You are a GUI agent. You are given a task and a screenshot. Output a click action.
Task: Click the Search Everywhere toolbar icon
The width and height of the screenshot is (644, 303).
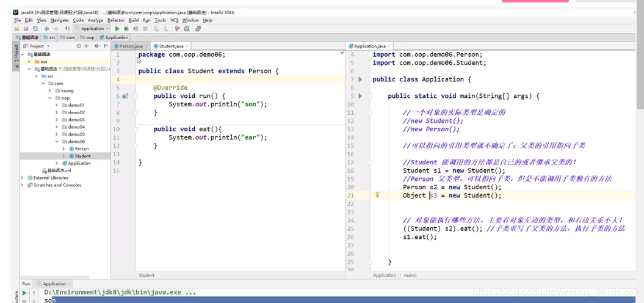tap(198, 29)
